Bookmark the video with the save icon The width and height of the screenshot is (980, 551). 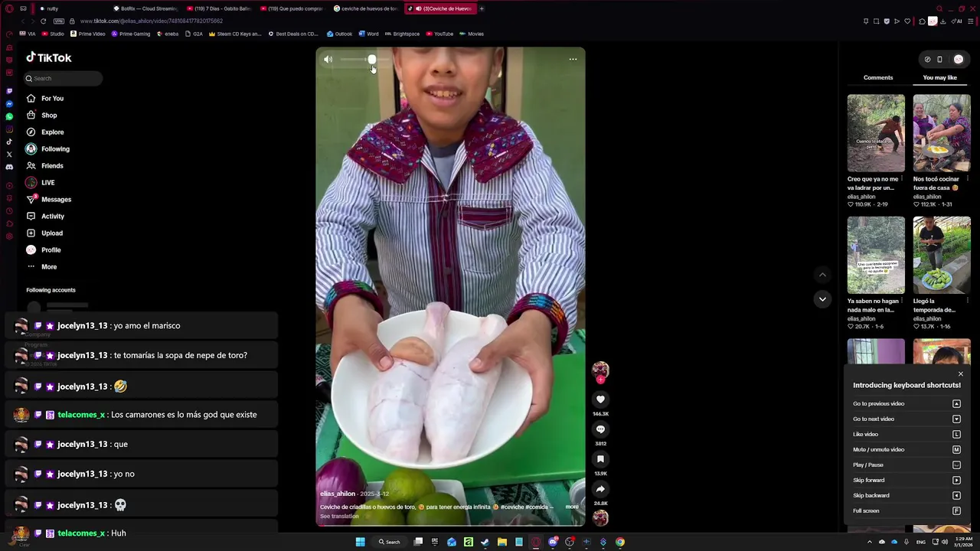coord(600,459)
